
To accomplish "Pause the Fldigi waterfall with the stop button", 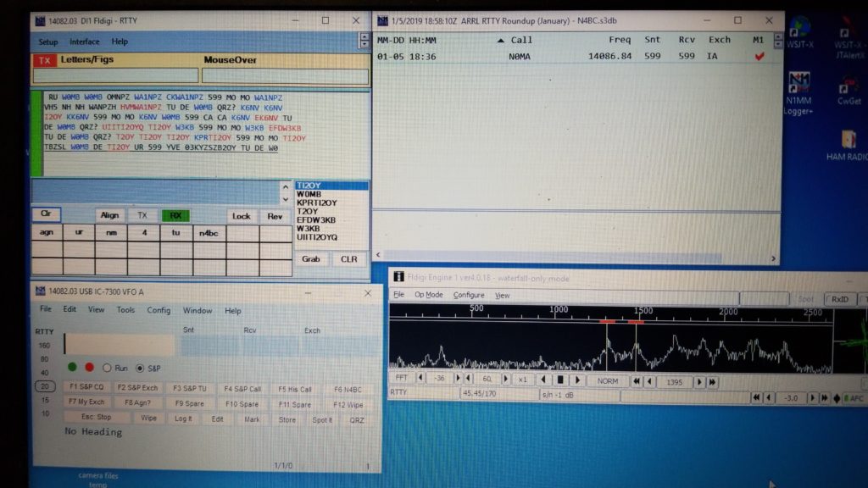I will 560,380.
